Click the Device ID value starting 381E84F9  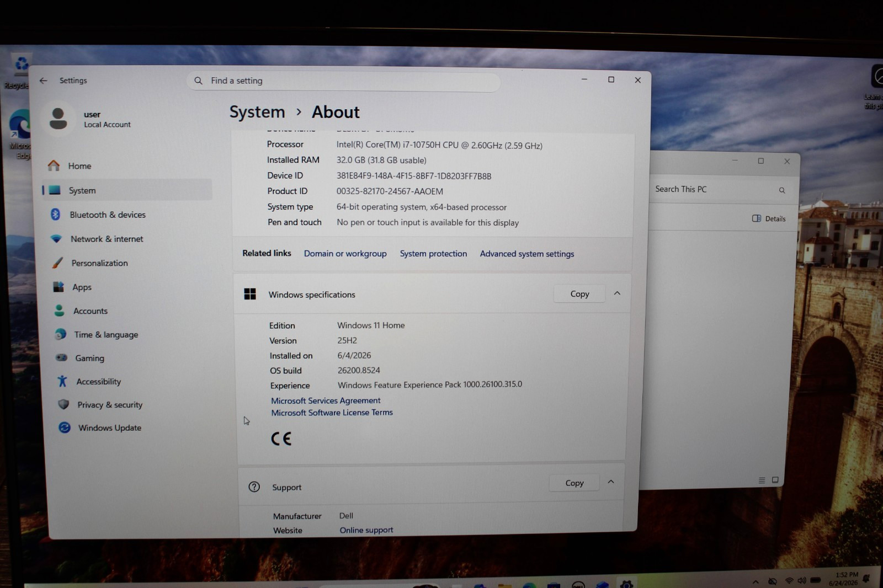[414, 176]
